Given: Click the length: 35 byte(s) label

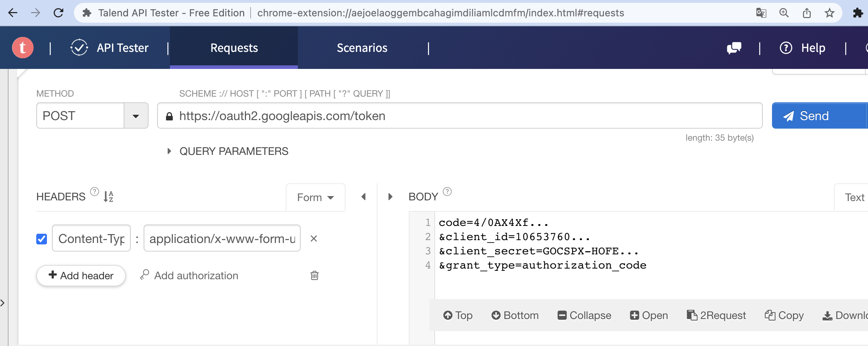Looking at the screenshot, I should coord(719,138).
